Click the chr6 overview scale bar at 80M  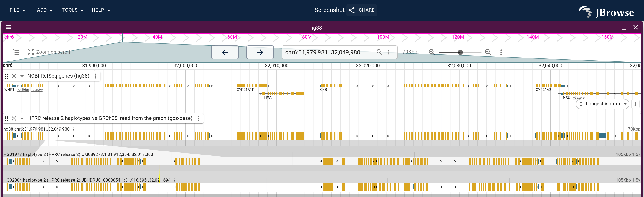[x=307, y=37]
